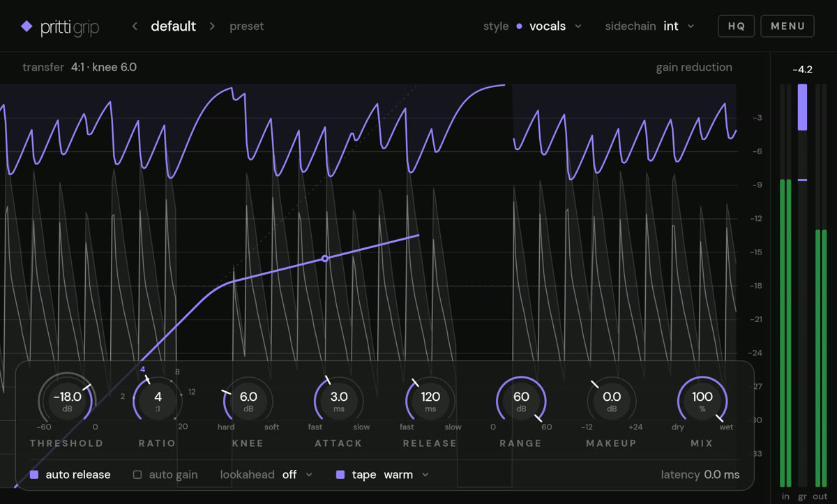Go to the next preset arrow
This screenshot has width=837, height=504.
[x=212, y=26]
